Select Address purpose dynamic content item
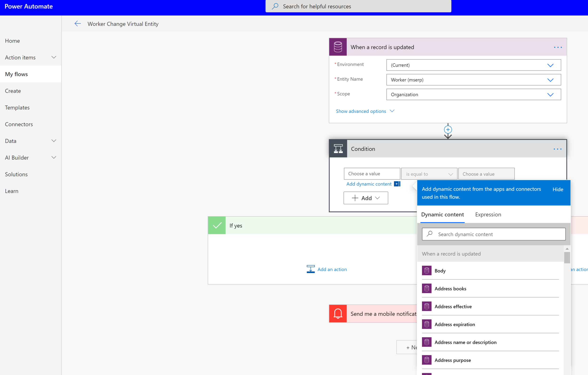Image resolution: width=588 pixels, height=375 pixels. [x=490, y=360]
